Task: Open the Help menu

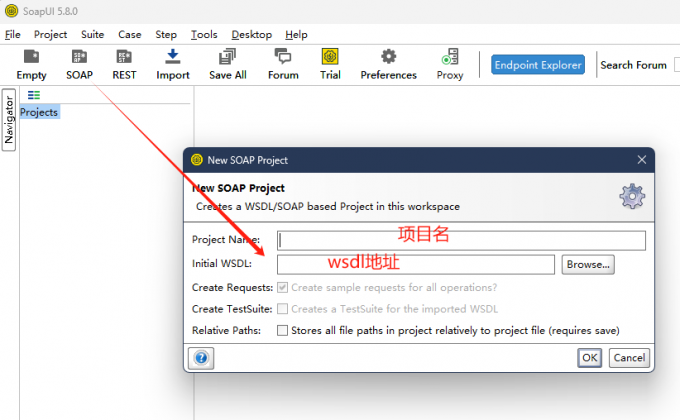Action: (296, 35)
